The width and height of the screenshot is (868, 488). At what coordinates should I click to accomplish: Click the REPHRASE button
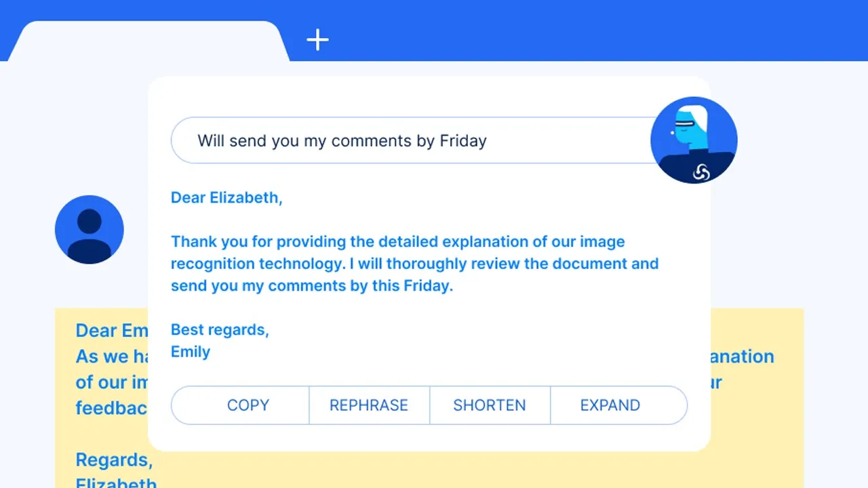click(x=369, y=405)
